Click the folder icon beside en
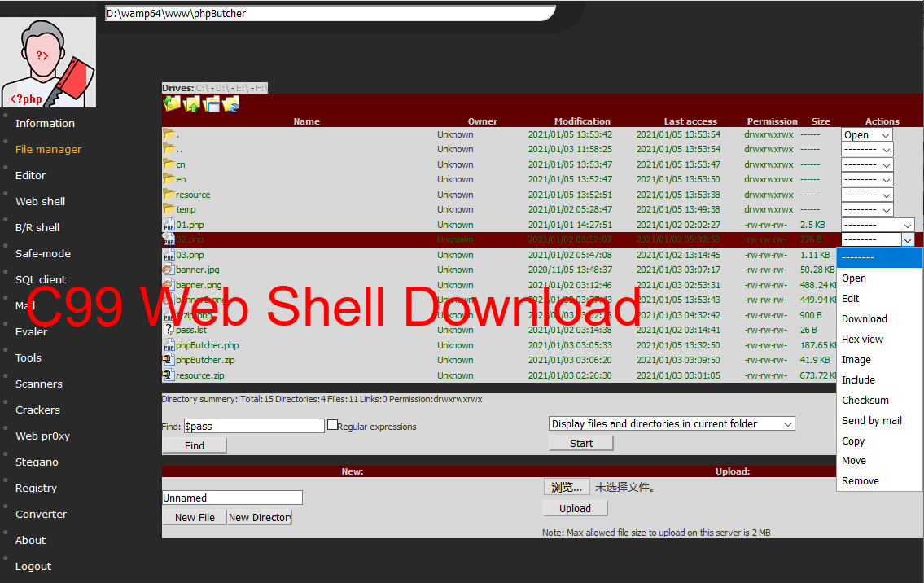The width and height of the screenshot is (924, 583). pos(169,178)
